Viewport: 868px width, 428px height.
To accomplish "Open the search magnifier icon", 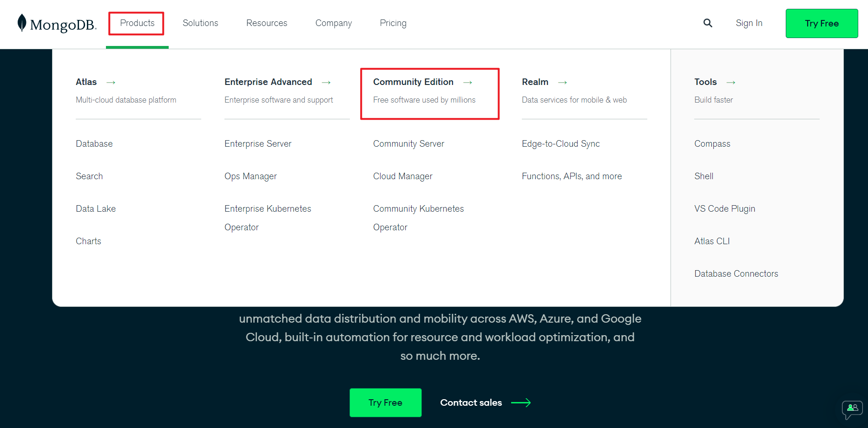I will click(708, 23).
